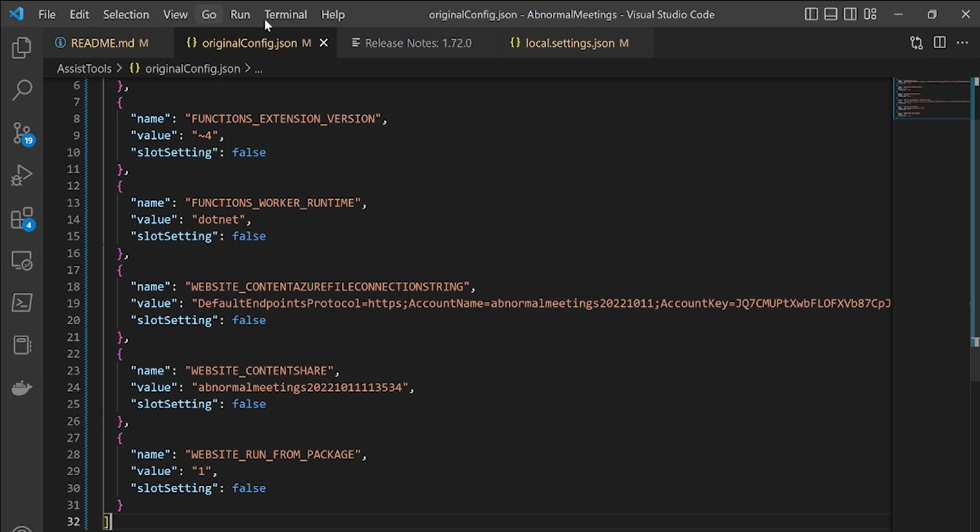Image resolution: width=980 pixels, height=532 pixels.
Task: Open Source Control with 19 changes
Action: [x=21, y=133]
